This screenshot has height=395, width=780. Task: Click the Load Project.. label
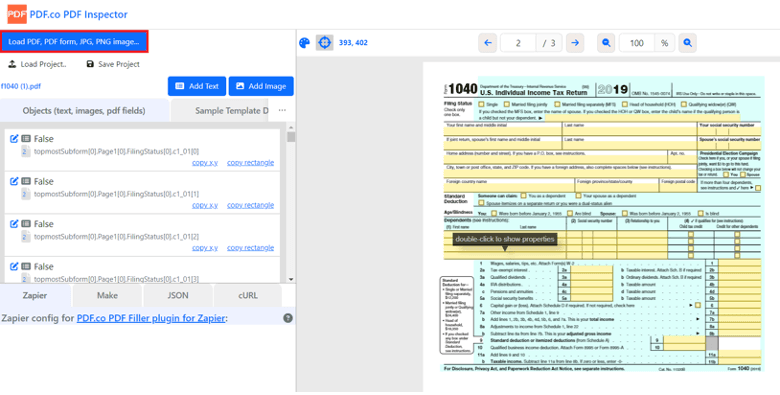point(44,64)
